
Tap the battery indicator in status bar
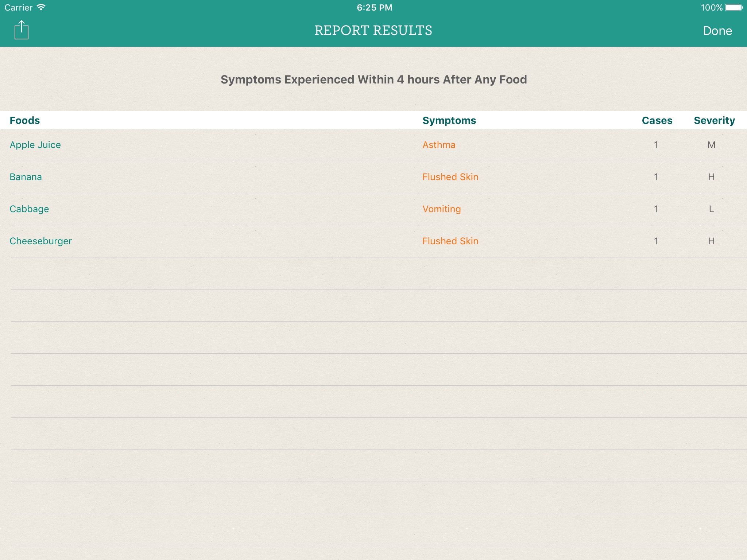pyautogui.click(x=734, y=8)
